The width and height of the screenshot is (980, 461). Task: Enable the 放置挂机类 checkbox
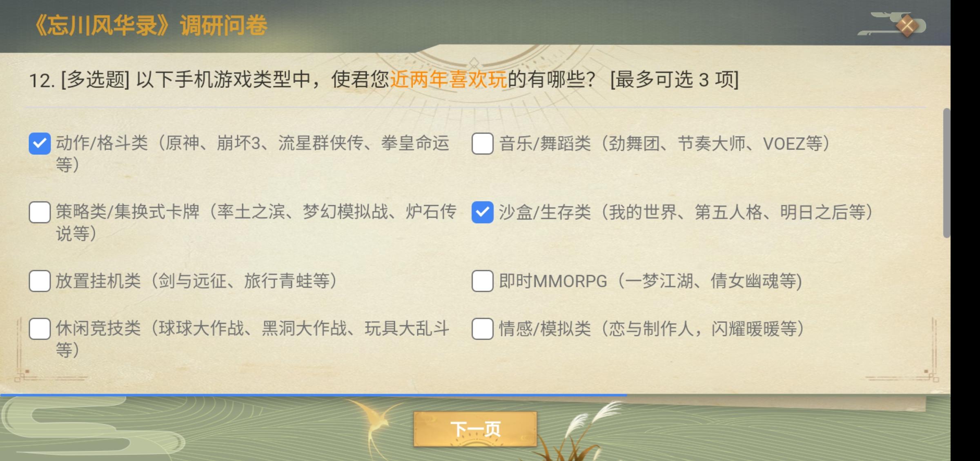point(40,281)
